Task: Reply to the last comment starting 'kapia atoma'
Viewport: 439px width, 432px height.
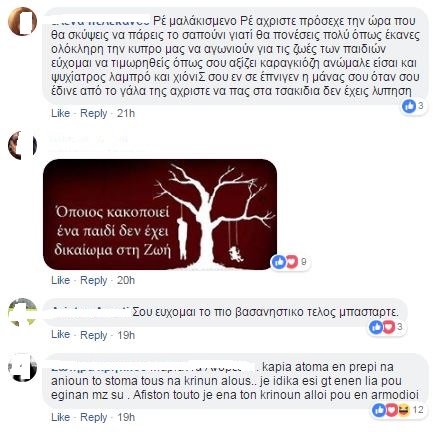Action: 94,418
